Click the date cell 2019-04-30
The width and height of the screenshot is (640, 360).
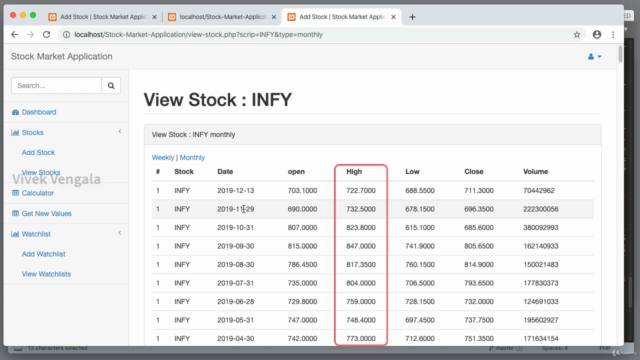click(x=236, y=338)
